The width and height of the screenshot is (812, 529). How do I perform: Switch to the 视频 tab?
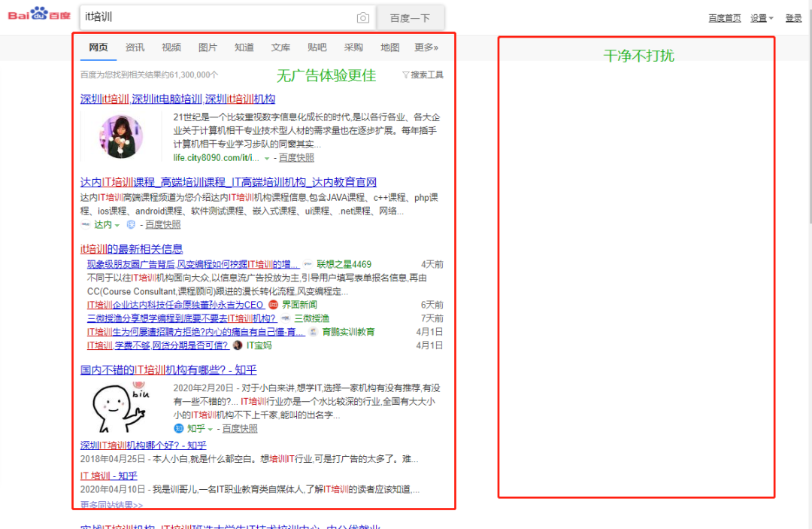(x=171, y=47)
